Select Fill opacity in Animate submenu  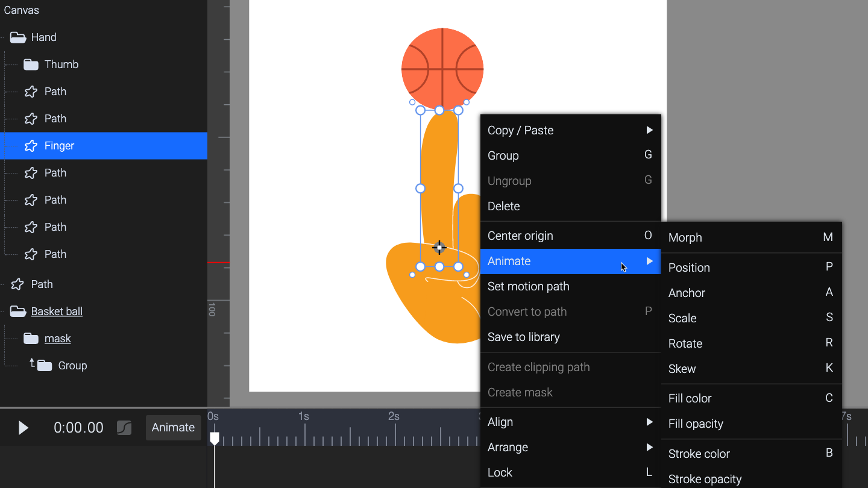click(751, 424)
